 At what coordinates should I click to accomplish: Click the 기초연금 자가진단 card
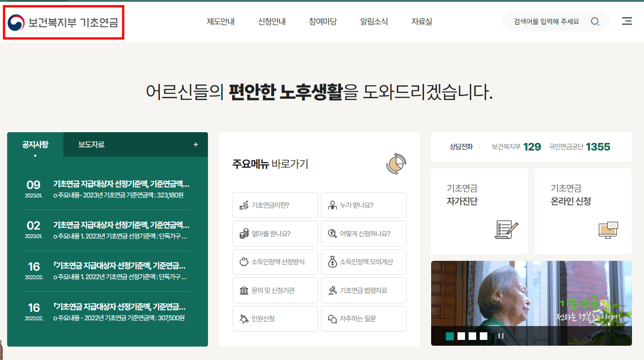pos(479,211)
